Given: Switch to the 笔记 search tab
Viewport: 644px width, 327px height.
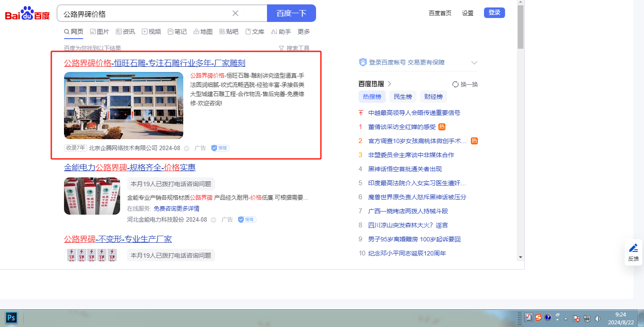Looking at the screenshot, I should pos(177,32).
